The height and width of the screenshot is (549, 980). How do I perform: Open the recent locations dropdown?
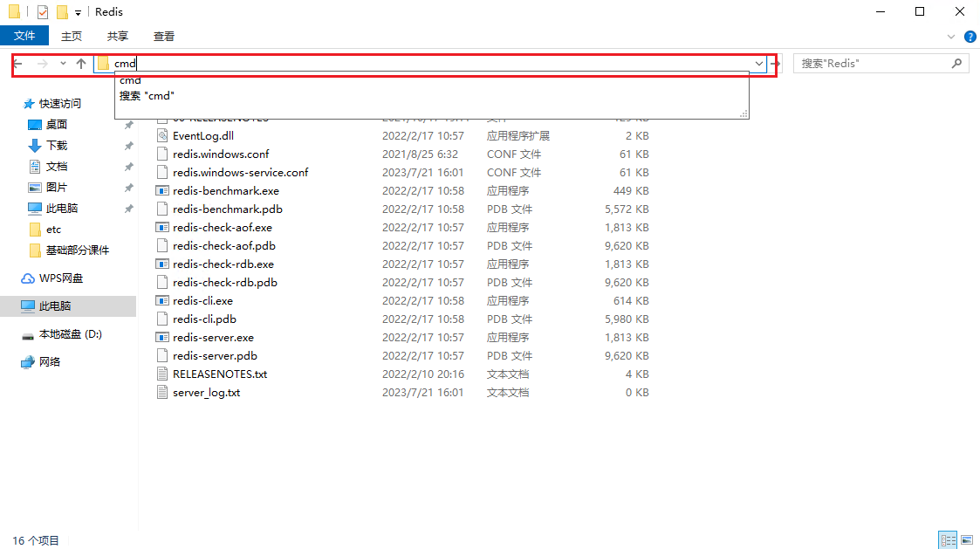click(x=63, y=63)
